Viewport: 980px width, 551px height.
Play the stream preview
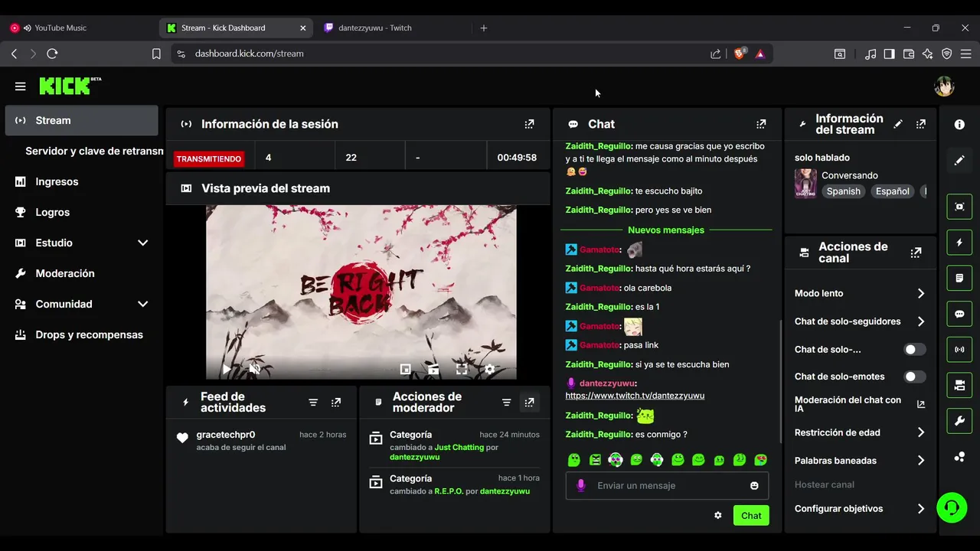click(x=227, y=369)
